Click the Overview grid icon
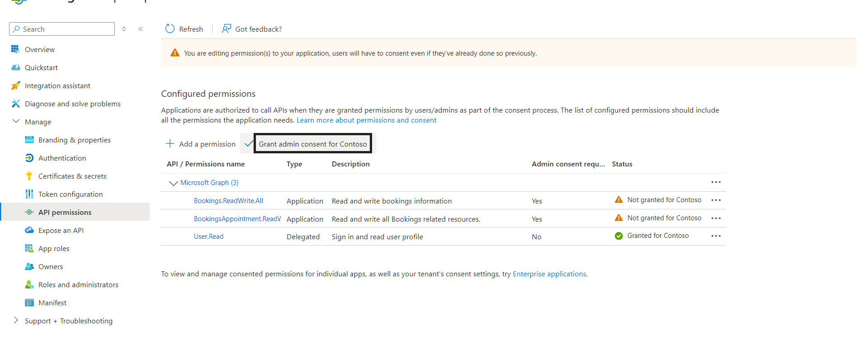This screenshot has height=360, width=868. pyautogui.click(x=15, y=49)
